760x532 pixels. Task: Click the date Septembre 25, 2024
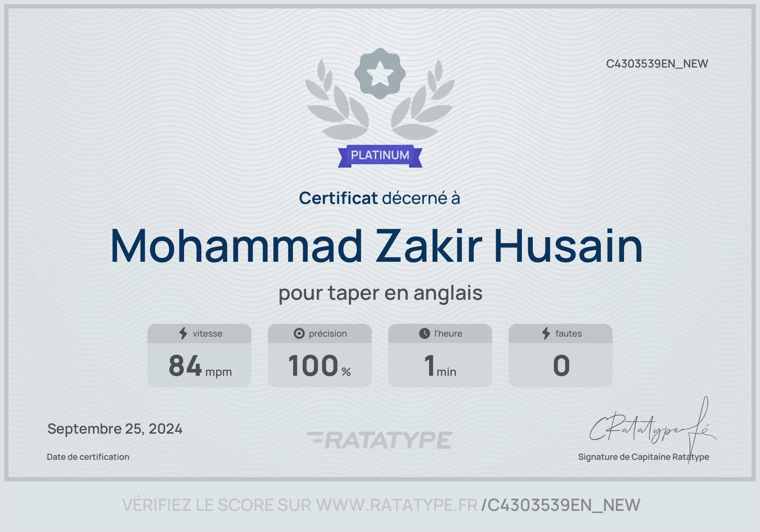(x=115, y=429)
